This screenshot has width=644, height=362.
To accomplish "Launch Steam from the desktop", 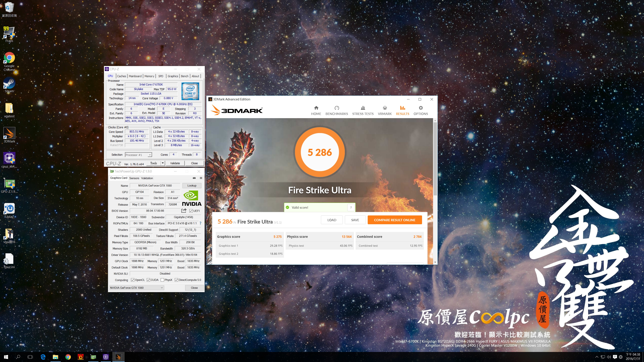I will (x=9, y=85).
